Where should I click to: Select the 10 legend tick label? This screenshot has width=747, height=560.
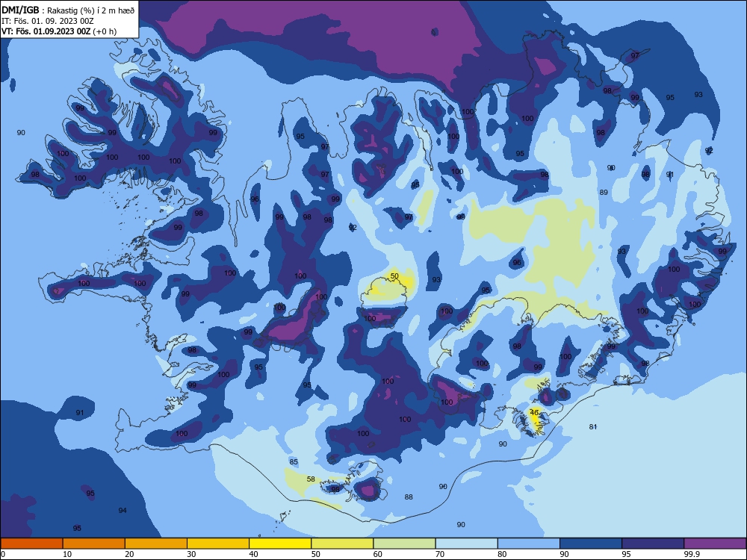pyautogui.click(x=67, y=554)
